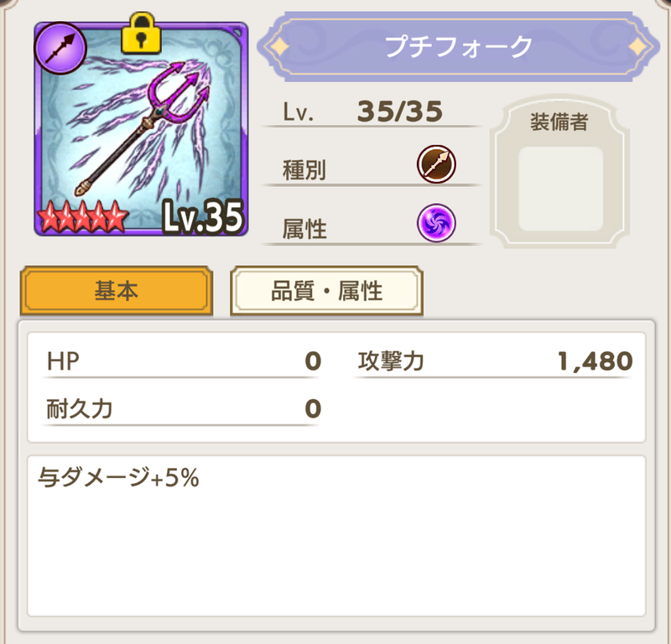Click the Lv.35 label on thumbnail
This screenshot has height=644, width=671.
click(x=203, y=217)
